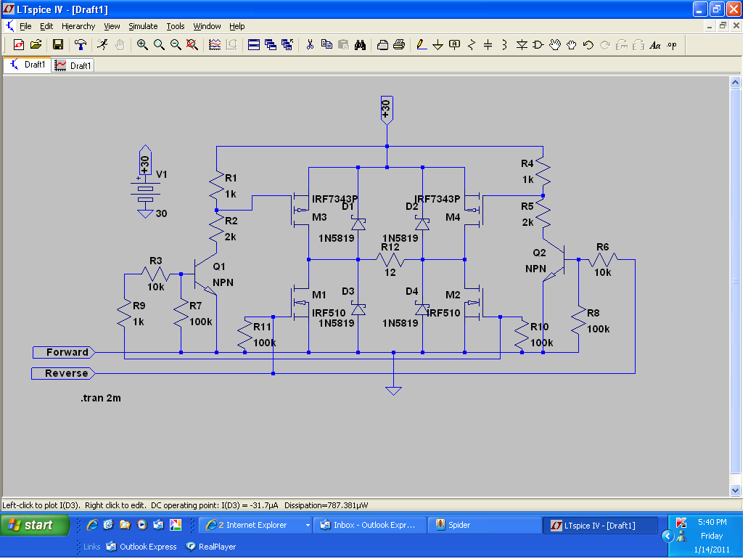Open the Window menu
Image resolution: width=756 pixels, height=559 pixels.
point(207,26)
